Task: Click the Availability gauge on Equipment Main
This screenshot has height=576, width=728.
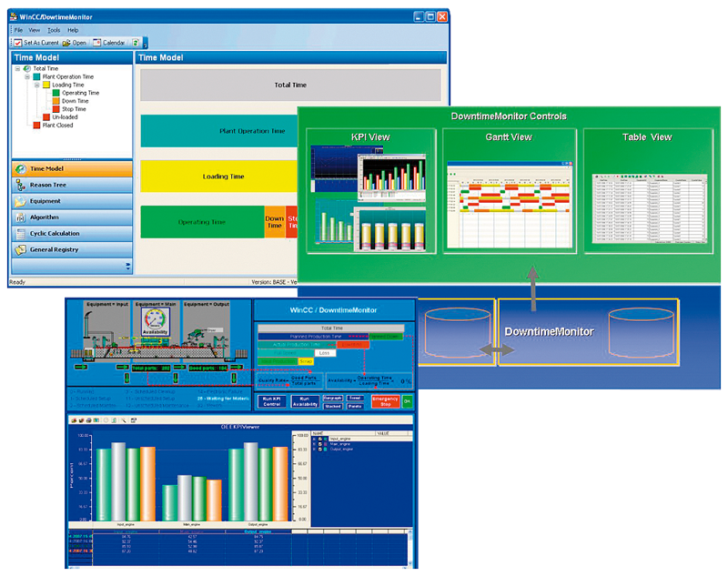Action: (155, 321)
